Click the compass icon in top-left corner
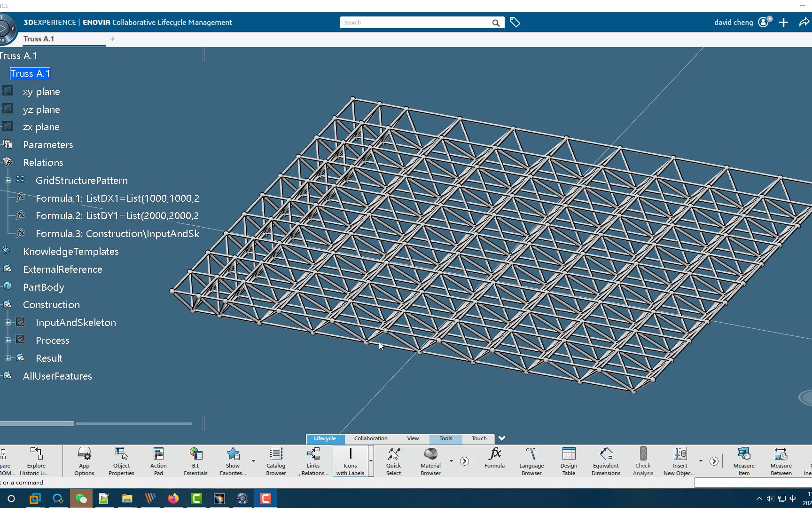This screenshot has height=508, width=812. 6,28
